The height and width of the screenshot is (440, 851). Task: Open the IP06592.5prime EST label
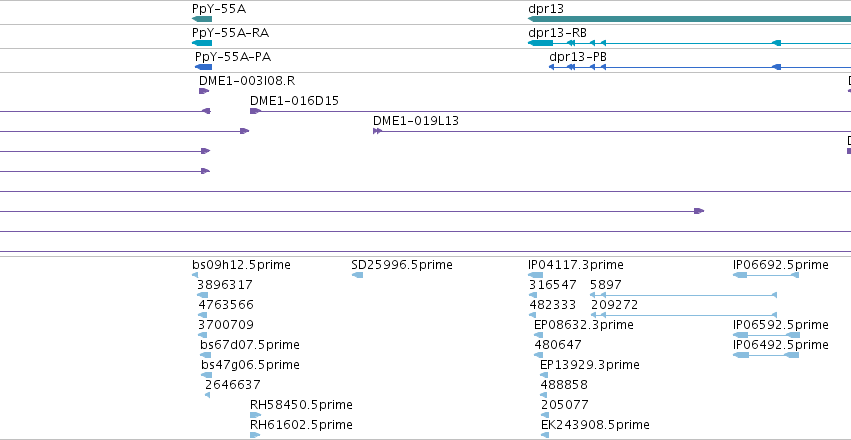click(780, 325)
